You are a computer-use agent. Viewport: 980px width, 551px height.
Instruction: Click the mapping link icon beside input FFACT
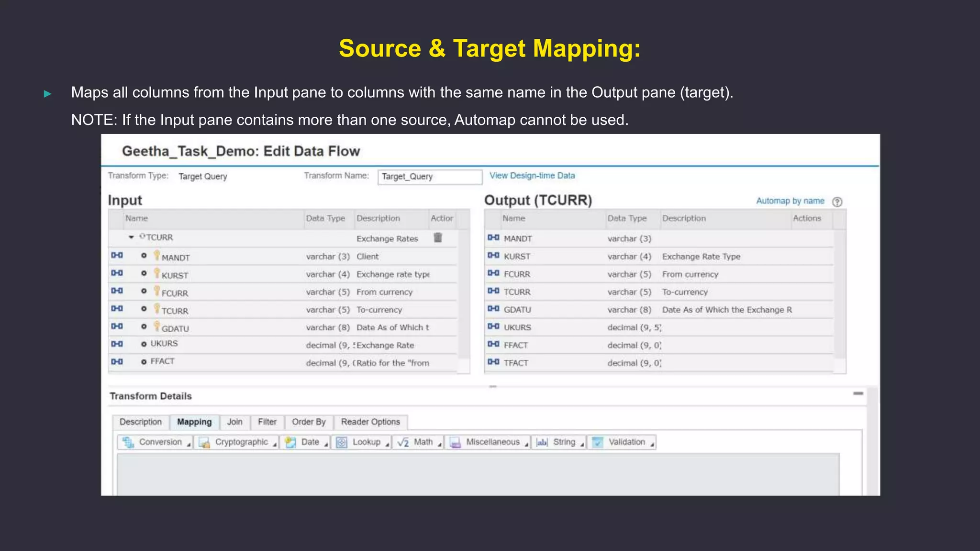117,362
